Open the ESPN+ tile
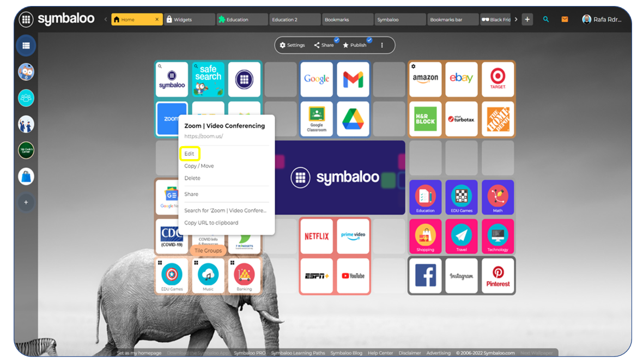The height and width of the screenshot is (364, 643). tap(317, 276)
